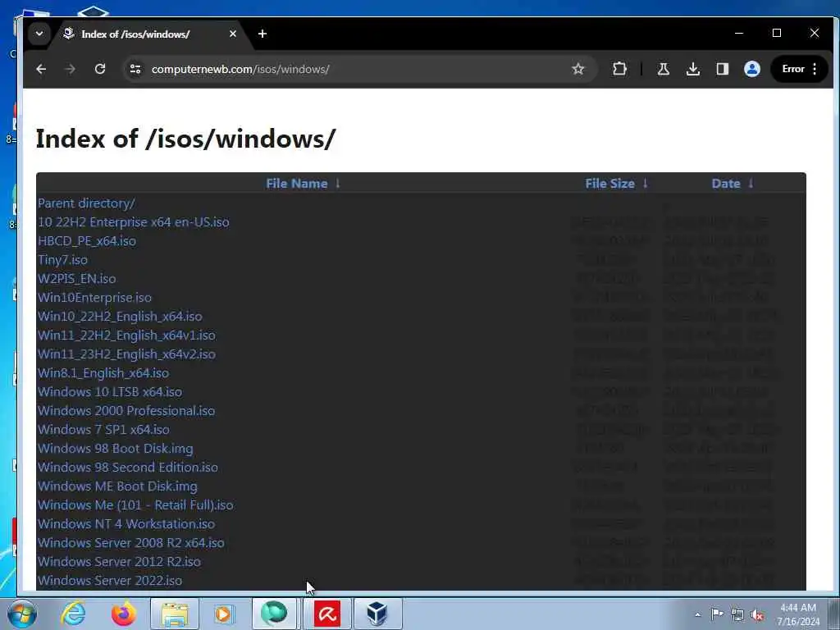Click Windows ME Boot Disk.img

pyautogui.click(x=118, y=486)
